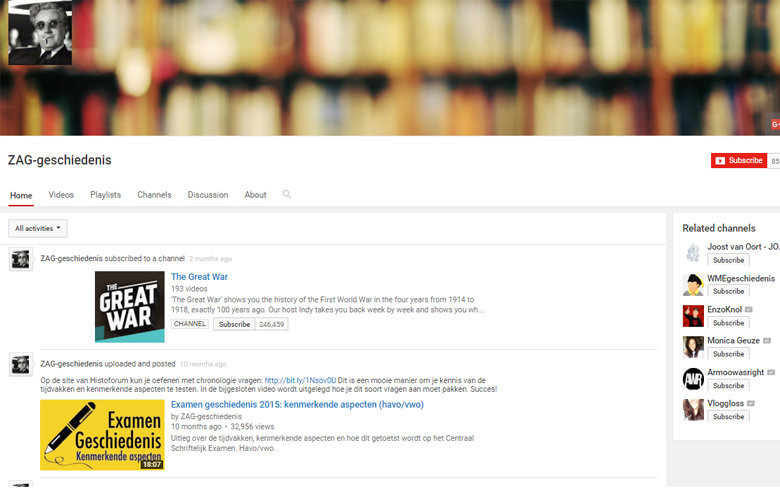Expand the All activities dropdown
Screen dimensions: 780x488
[38, 228]
